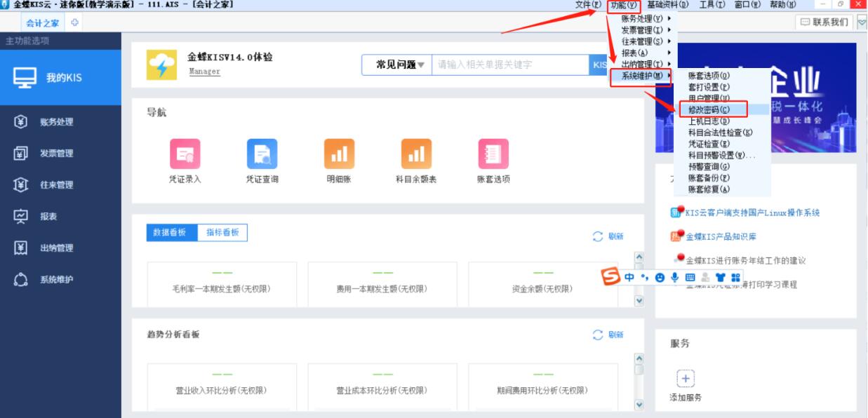Open the 文件(F) menu

click(x=588, y=5)
